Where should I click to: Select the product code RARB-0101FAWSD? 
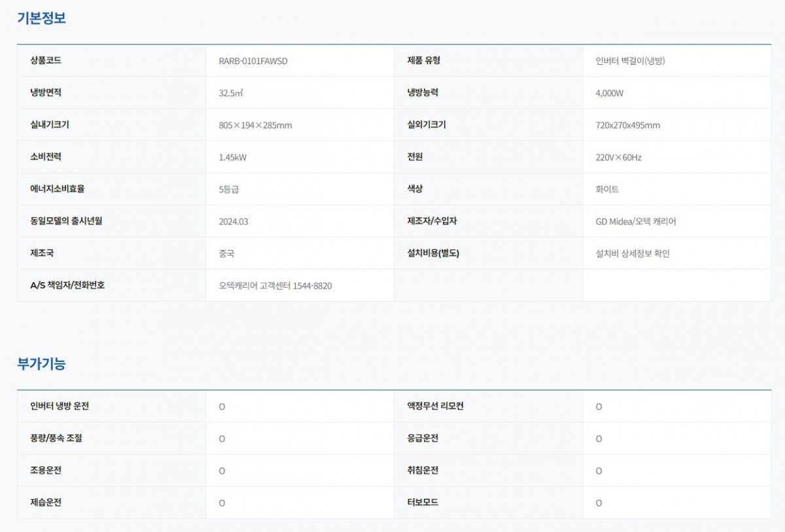(x=253, y=61)
